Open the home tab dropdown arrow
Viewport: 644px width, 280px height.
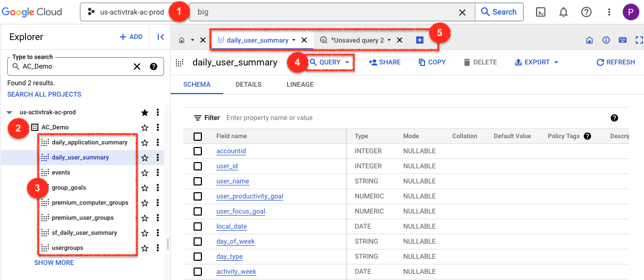[x=192, y=40]
